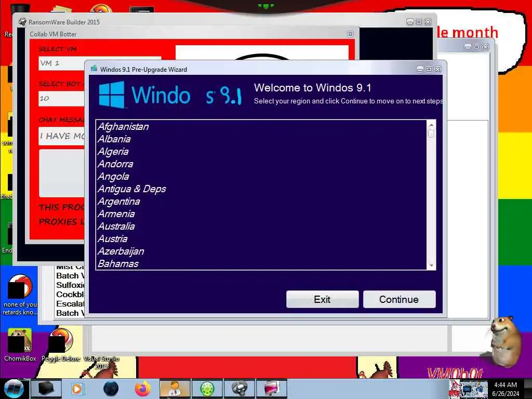
Task: Switch to the skull taskbar app
Action: (x=239, y=389)
